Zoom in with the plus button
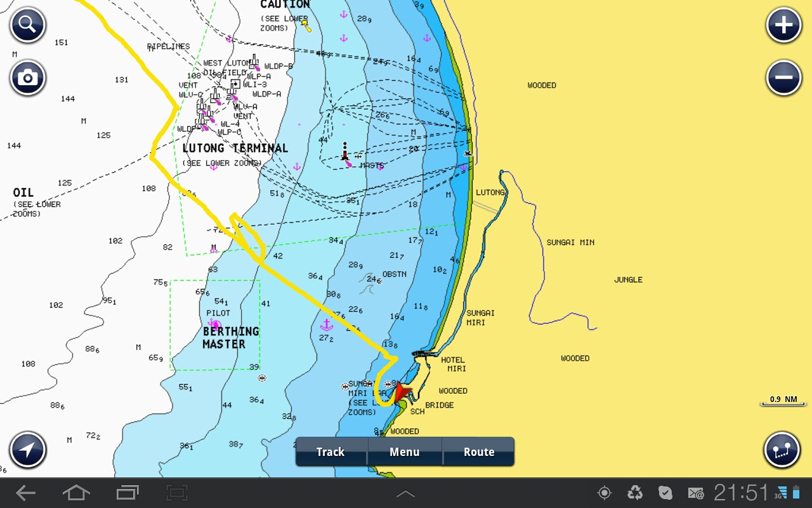The image size is (812, 508). click(784, 25)
